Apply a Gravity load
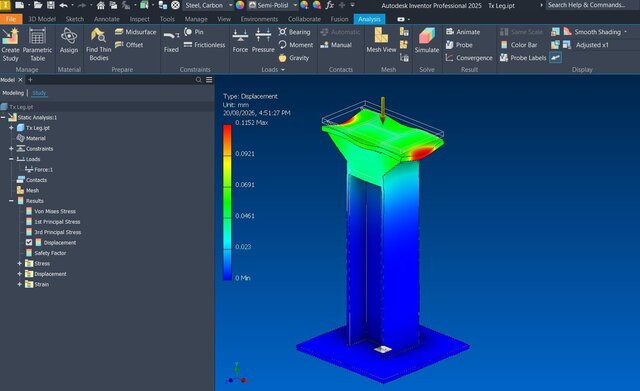The height and width of the screenshot is (391, 640). click(294, 58)
